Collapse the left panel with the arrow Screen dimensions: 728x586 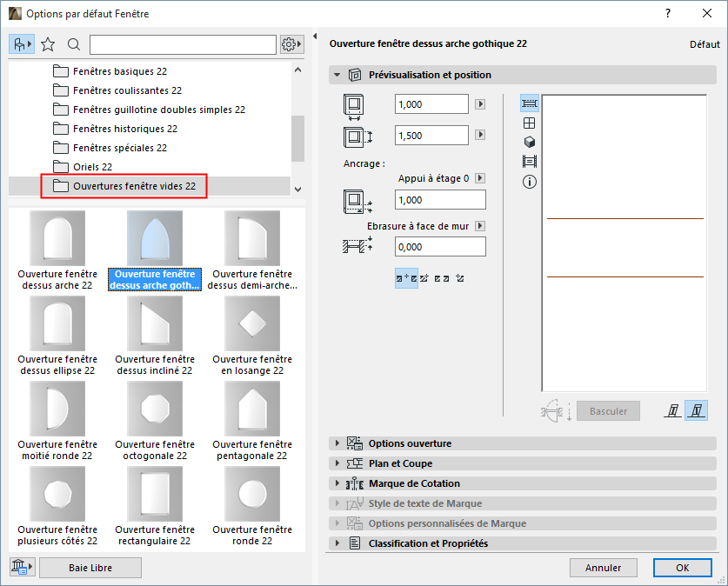(x=315, y=37)
